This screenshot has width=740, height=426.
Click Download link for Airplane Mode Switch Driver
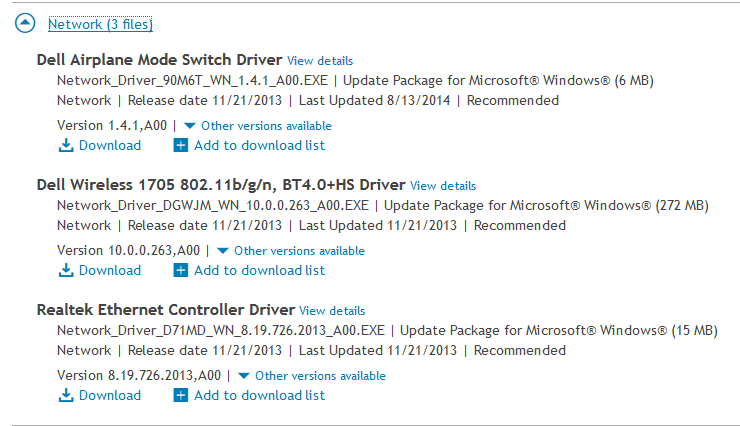point(109,145)
